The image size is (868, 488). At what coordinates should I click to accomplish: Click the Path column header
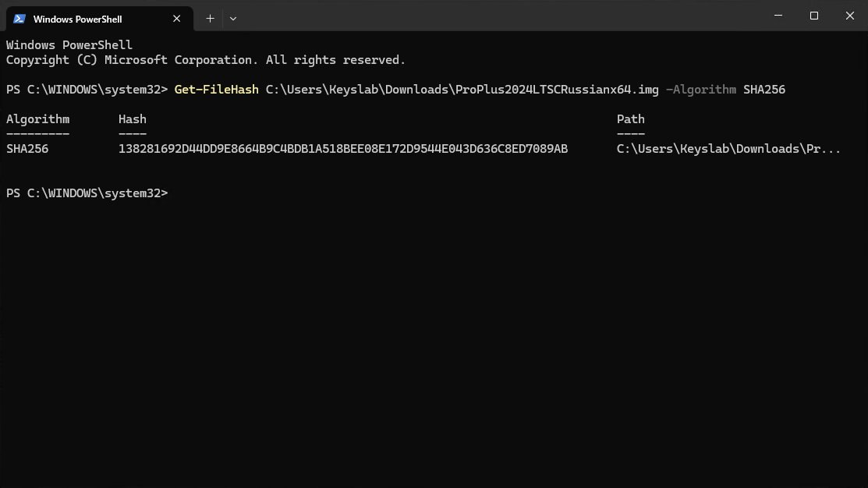click(x=630, y=119)
